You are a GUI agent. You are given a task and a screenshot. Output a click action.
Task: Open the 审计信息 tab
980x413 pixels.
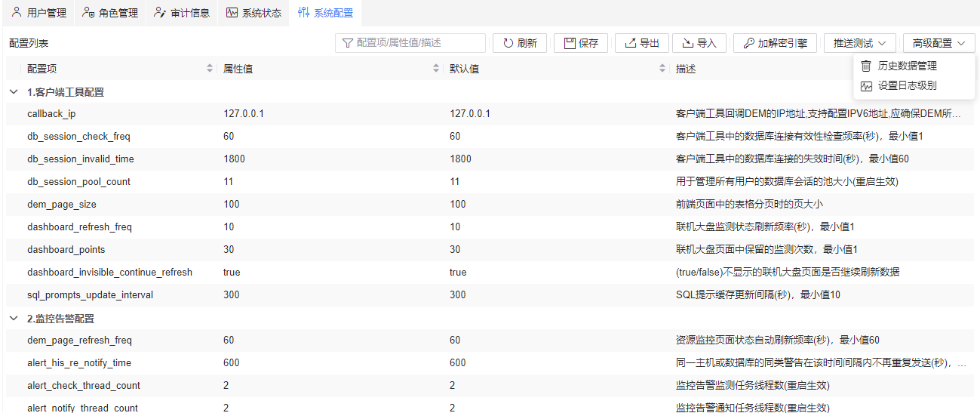coord(182,13)
